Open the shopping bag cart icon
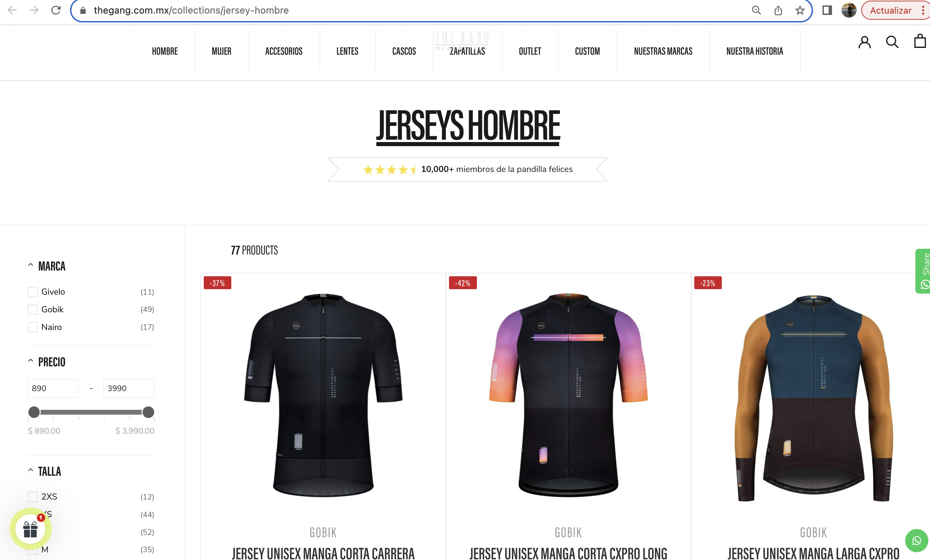 click(x=920, y=41)
